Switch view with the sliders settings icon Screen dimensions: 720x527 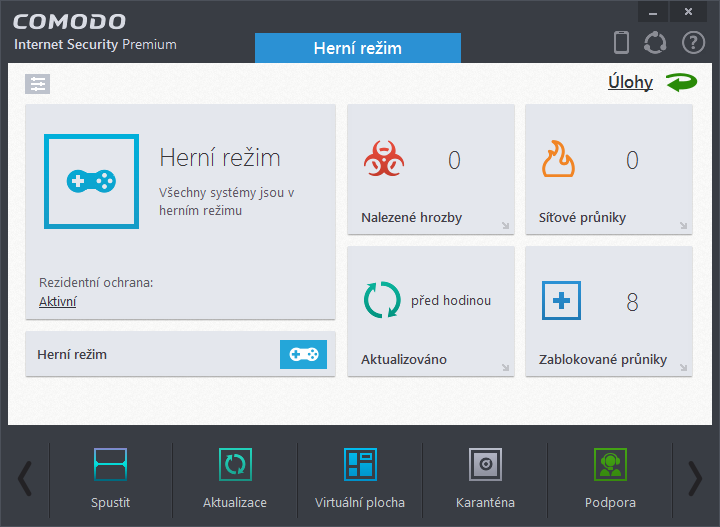pos(38,84)
